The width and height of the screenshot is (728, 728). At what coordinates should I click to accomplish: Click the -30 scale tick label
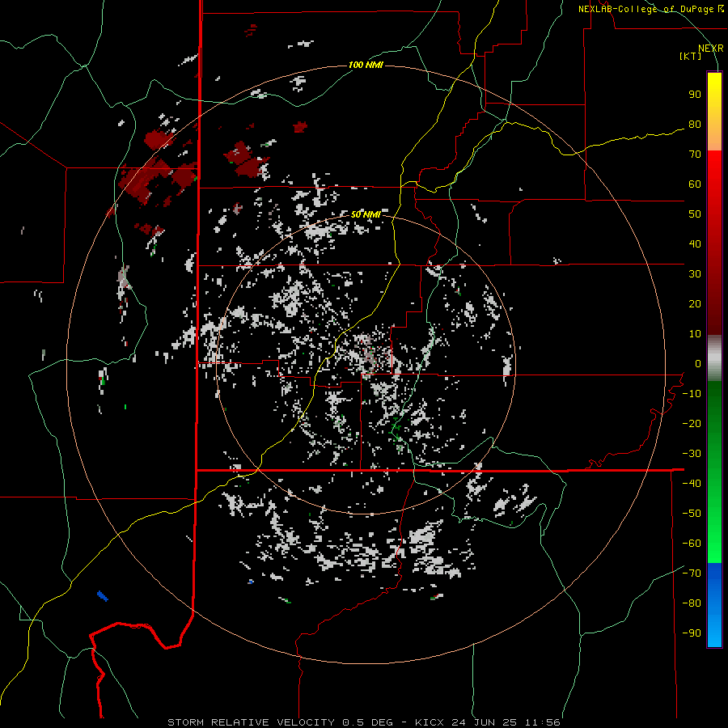(692, 454)
